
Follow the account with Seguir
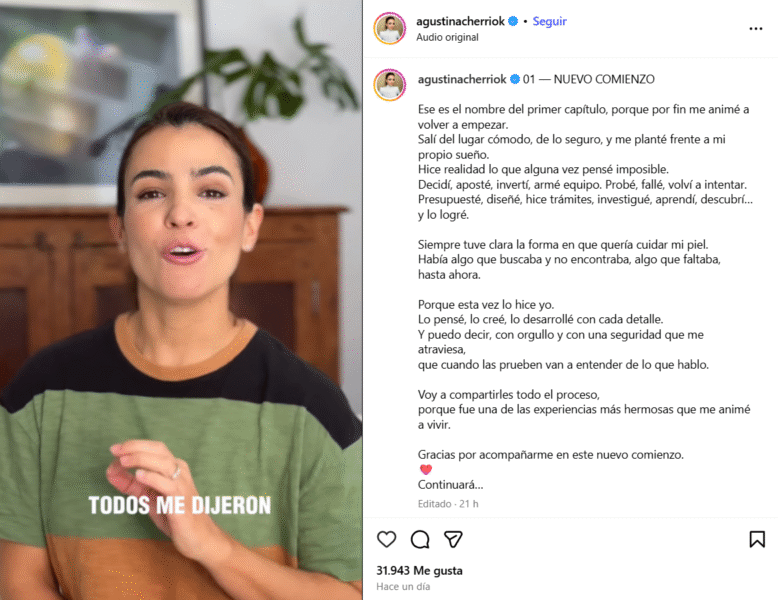click(x=549, y=21)
